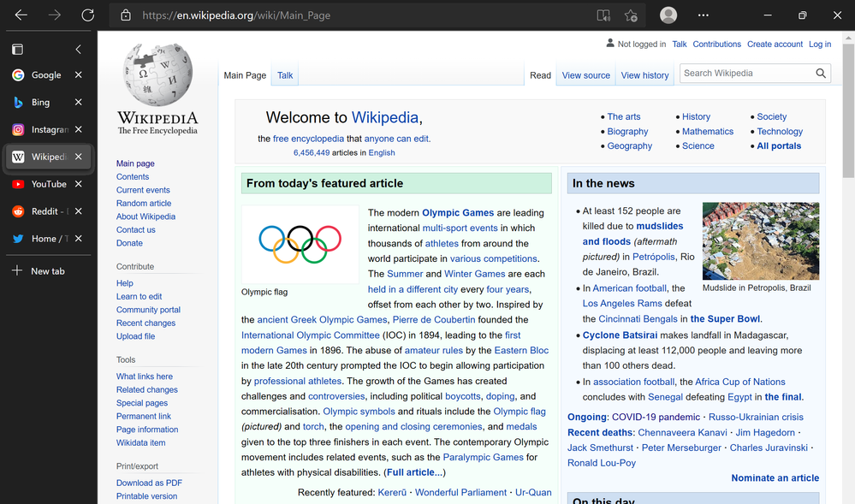Switch to the Bing tab
Viewport: 855px width, 504px height.
[x=41, y=102]
